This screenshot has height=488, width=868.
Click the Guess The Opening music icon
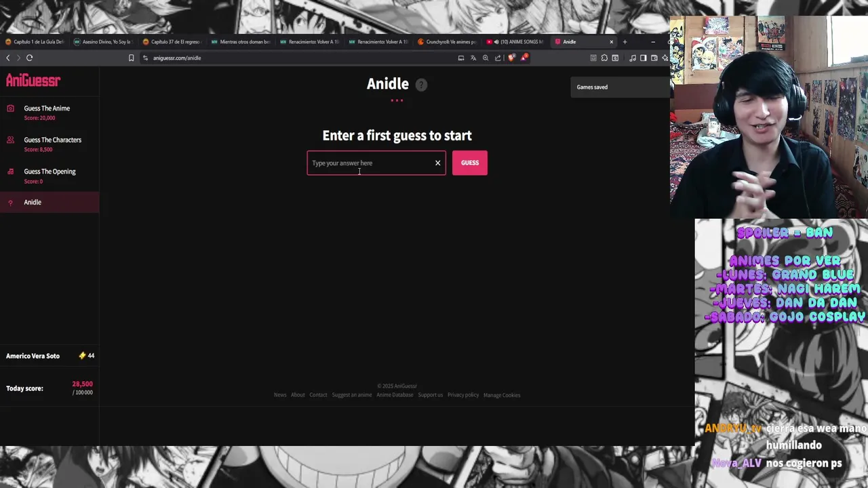(x=10, y=171)
